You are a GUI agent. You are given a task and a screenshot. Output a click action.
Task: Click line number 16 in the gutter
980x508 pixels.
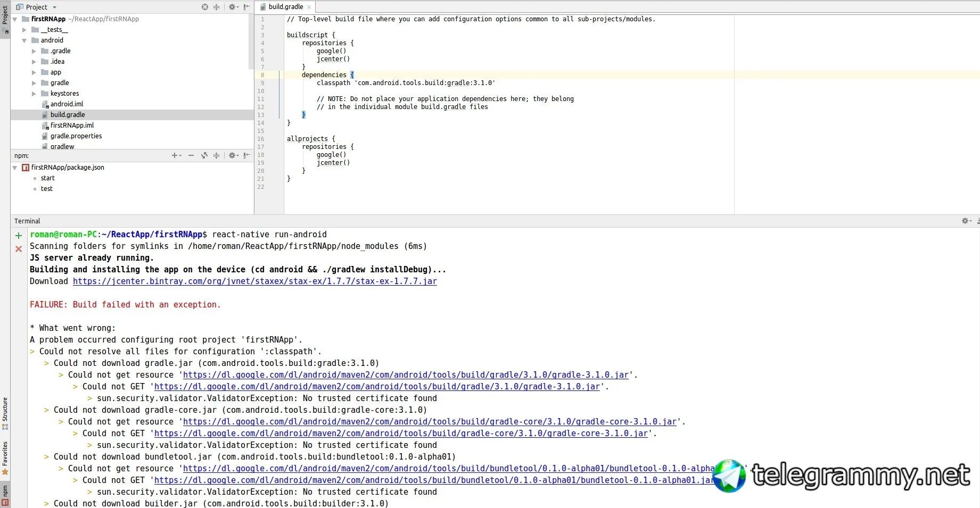click(261, 139)
